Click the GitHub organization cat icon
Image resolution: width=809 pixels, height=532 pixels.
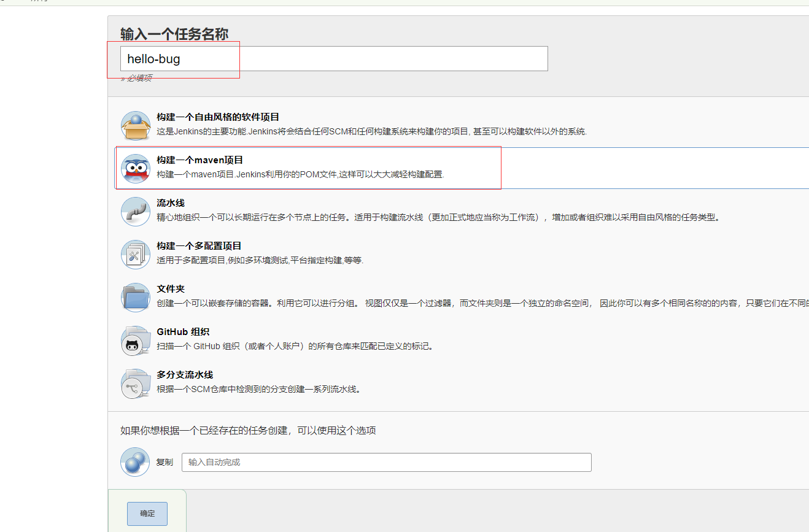[x=136, y=341]
